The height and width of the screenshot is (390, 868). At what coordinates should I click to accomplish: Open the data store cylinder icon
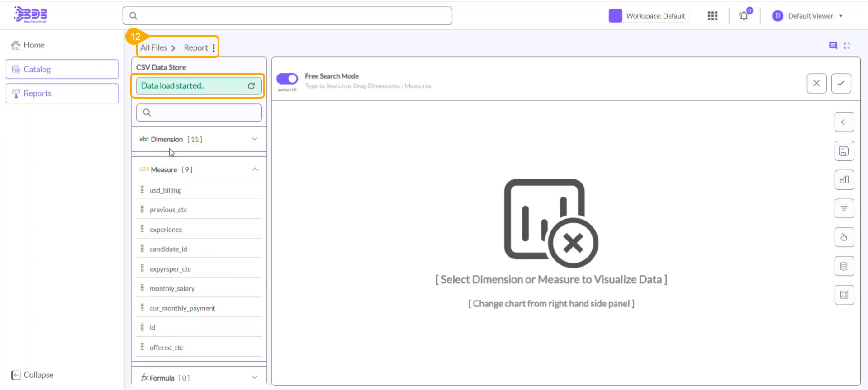coord(844,266)
